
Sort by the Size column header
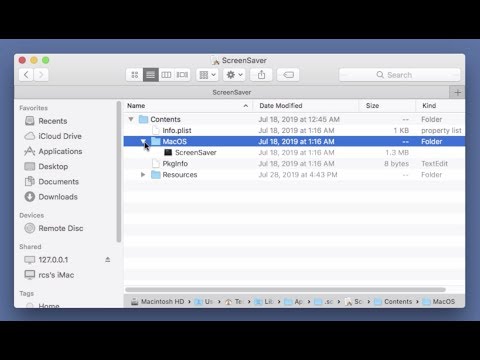click(x=387, y=106)
